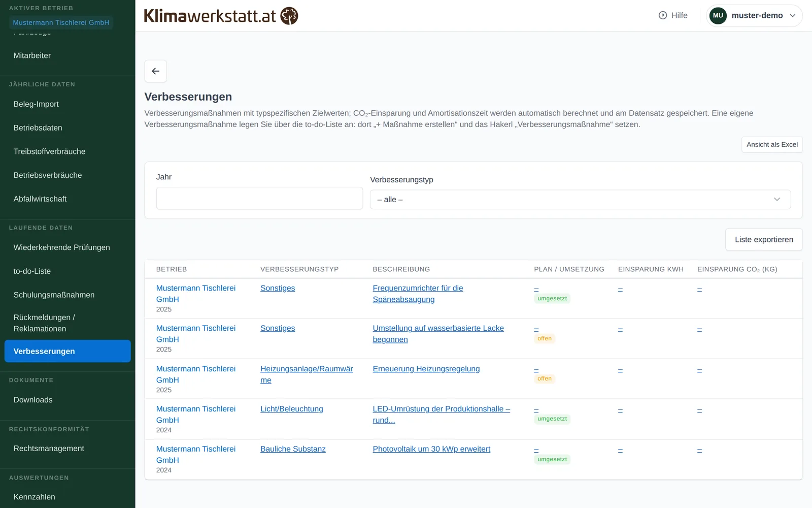Open the muster-demo user menu chevron
The image size is (812, 508).
793,16
